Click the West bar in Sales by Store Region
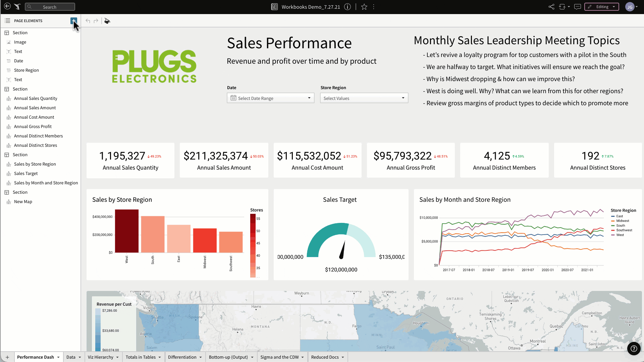This screenshot has width=644, height=362. pyautogui.click(x=127, y=231)
